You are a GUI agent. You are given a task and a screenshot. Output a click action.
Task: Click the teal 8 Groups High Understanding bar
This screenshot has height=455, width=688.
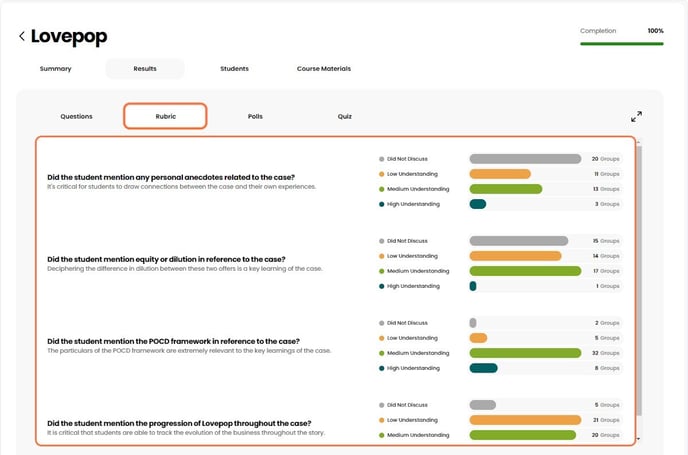click(x=483, y=368)
